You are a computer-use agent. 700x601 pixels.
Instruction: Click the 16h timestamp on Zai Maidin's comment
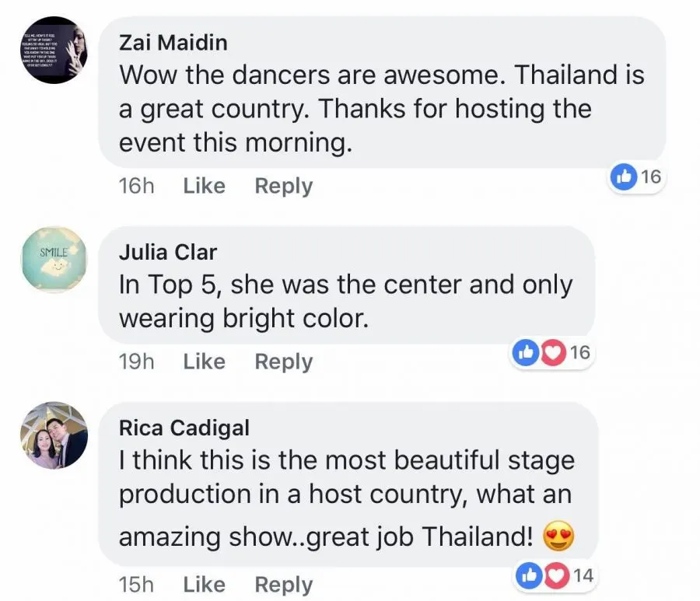[x=137, y=186]
